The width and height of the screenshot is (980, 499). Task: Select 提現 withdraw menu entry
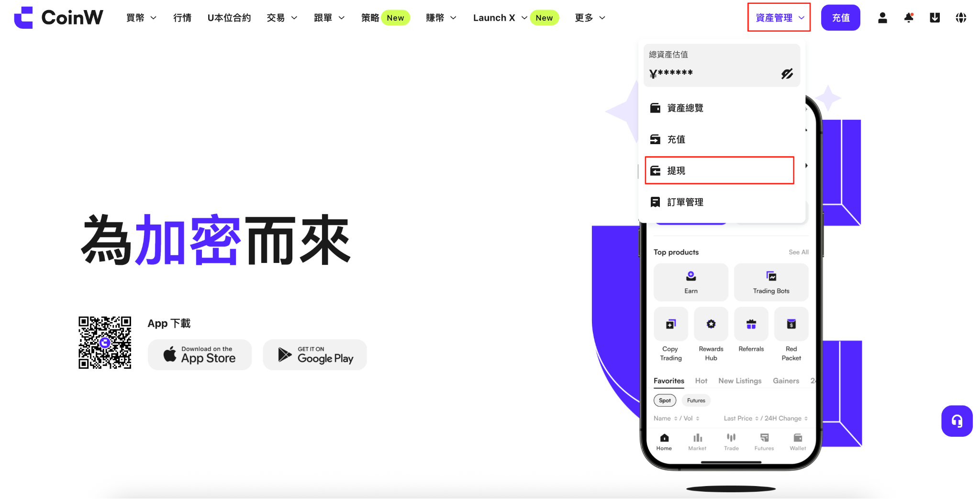pyautogui.click(x=720, y=170)
